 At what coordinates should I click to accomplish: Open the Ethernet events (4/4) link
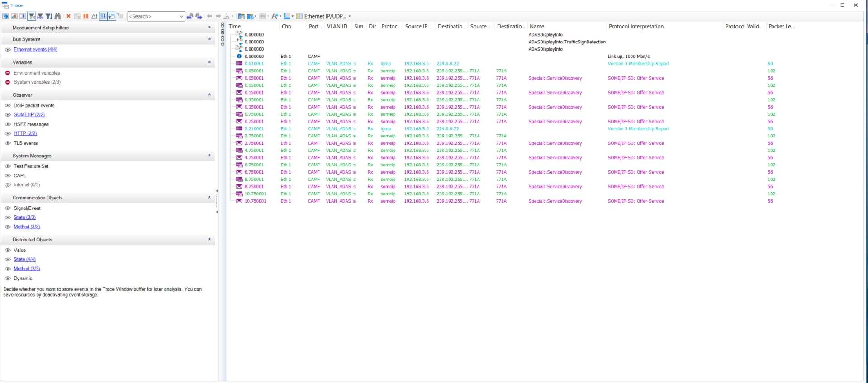pos(35,50)
